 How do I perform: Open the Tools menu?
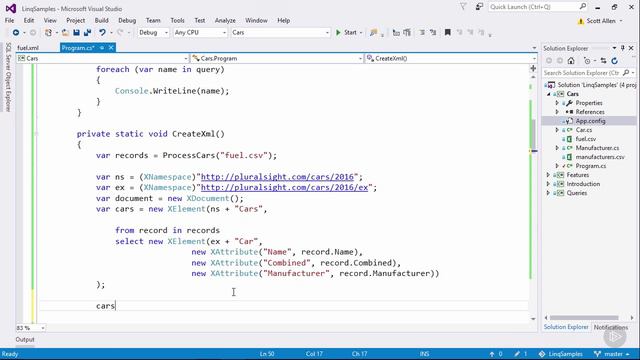click(x=177, y=20)
